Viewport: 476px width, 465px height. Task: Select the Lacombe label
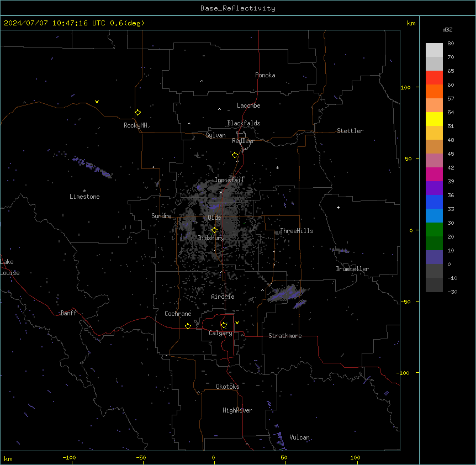point(248,105)
